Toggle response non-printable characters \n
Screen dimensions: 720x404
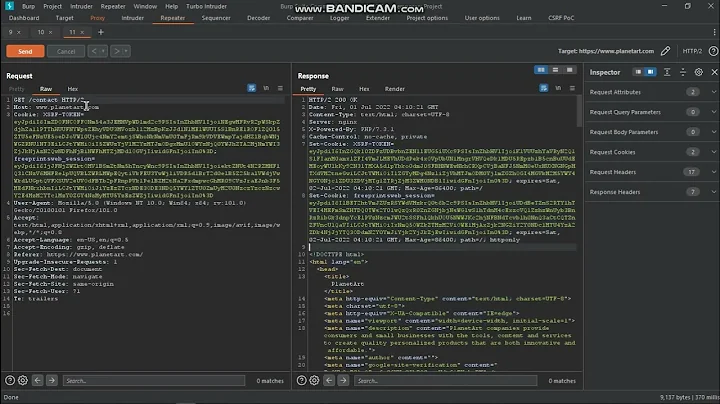tap(558, 88)
